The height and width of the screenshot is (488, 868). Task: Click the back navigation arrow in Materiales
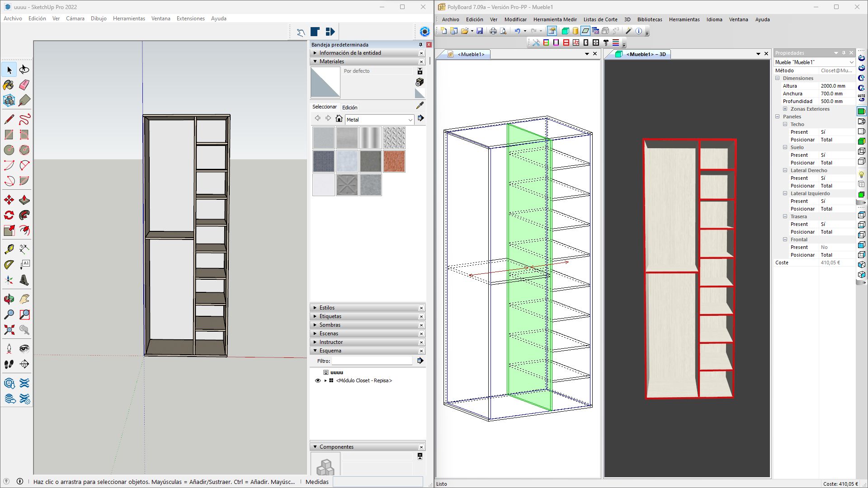pyautogui.click(x=317, y=118)
